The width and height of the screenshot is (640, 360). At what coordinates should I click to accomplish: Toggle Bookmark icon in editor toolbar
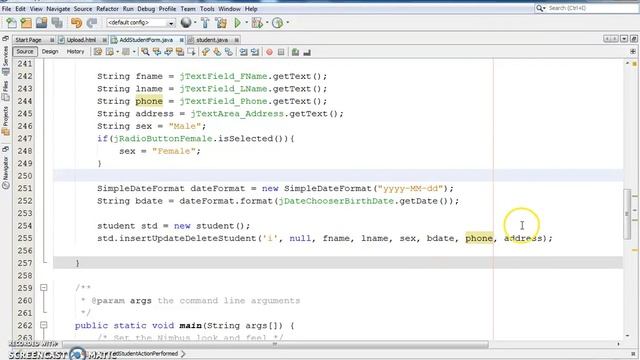pos(229,52)
